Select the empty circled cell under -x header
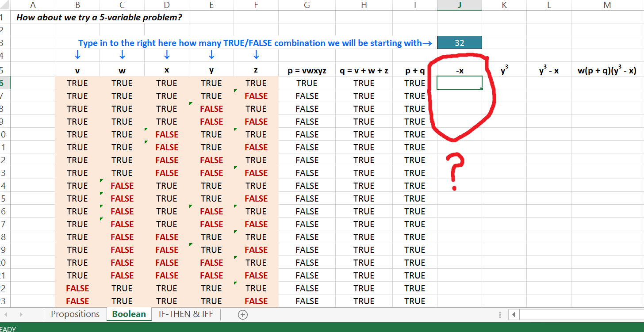Screen dimensions: 644x332 point(459,83)
